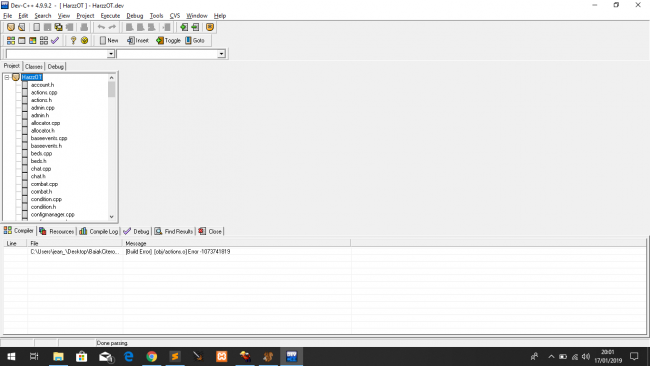Viewport: 650px width, 366px height.
Task: Open File Explorer from the taskbar
Action: coord(58,356)
